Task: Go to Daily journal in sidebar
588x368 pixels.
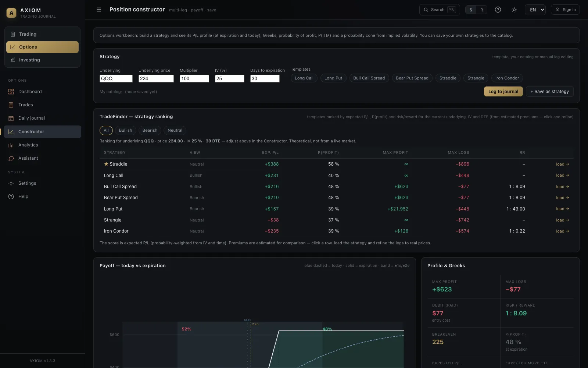Action: pos(42,118)
